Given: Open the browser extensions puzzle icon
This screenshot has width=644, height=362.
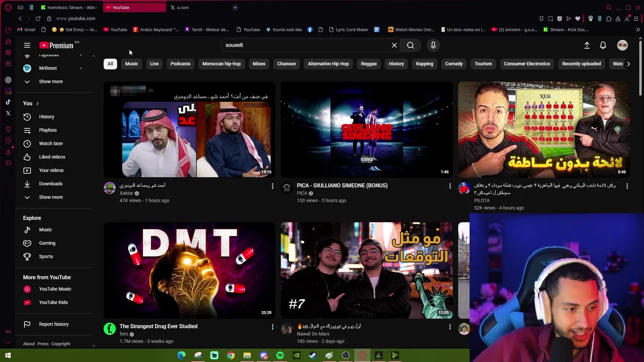Looking at the screenshot, I should pyautogui.click(x=609, y=19).
